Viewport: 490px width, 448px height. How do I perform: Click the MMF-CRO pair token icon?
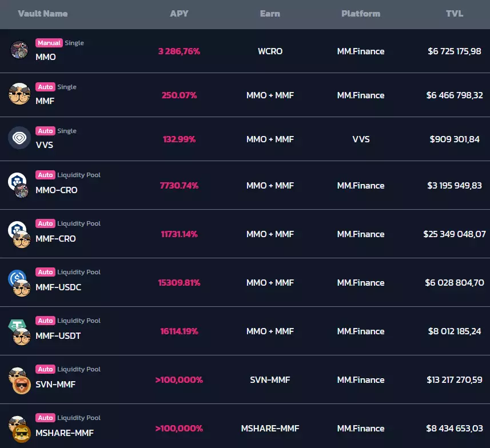coord(18,234)
